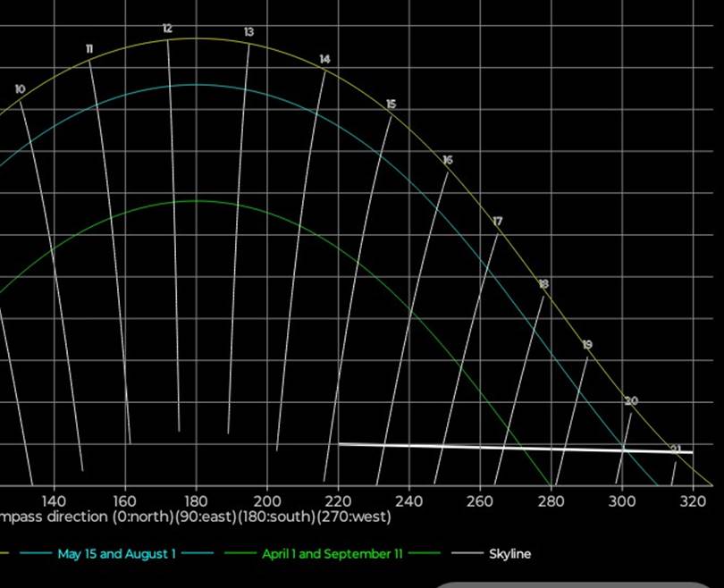Click the 140 tick label on the x-axis
The width and height of the screenshot is (724, 588).
click(54, 500)
